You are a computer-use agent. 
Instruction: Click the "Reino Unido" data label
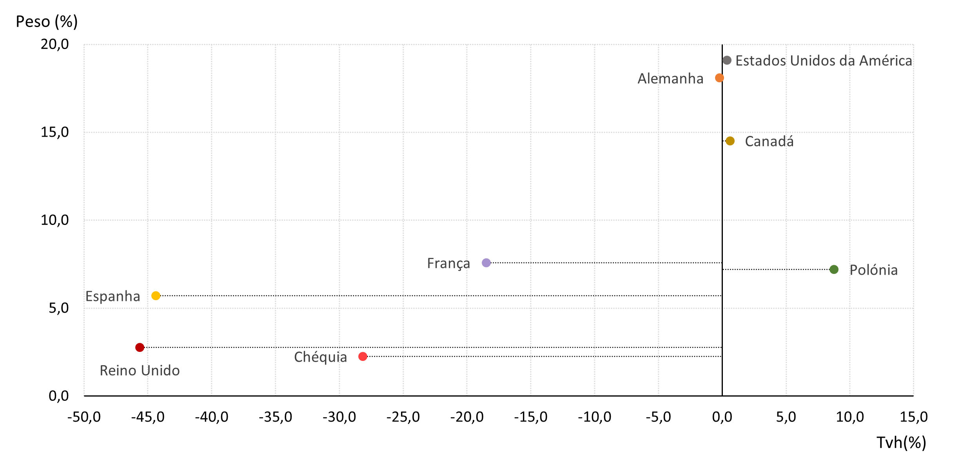[140, 371]
